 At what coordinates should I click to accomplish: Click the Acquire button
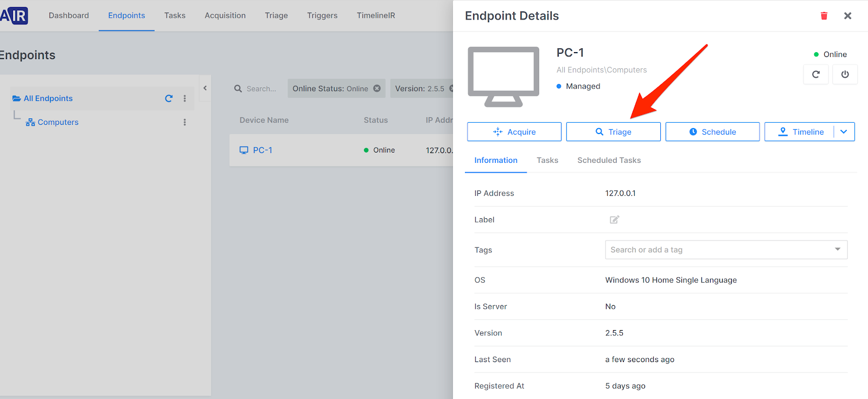pyautogui.click(x=514, y=132)
